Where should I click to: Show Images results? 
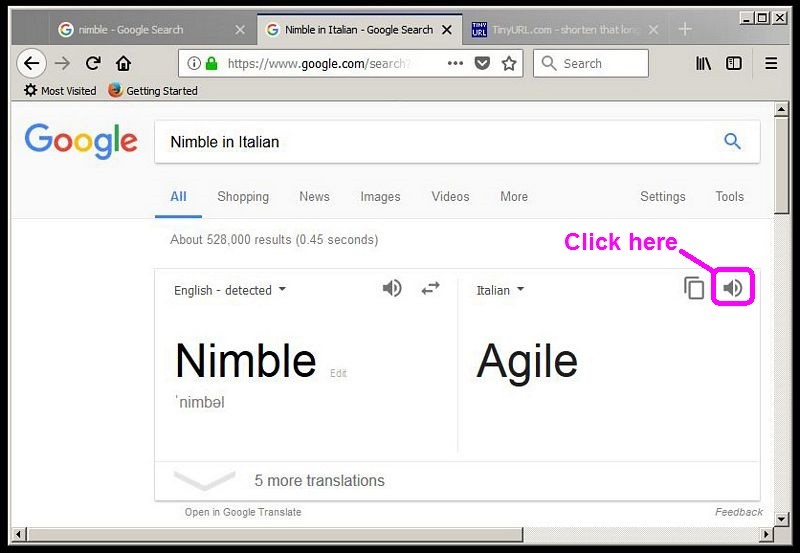(x=380, y=196)
